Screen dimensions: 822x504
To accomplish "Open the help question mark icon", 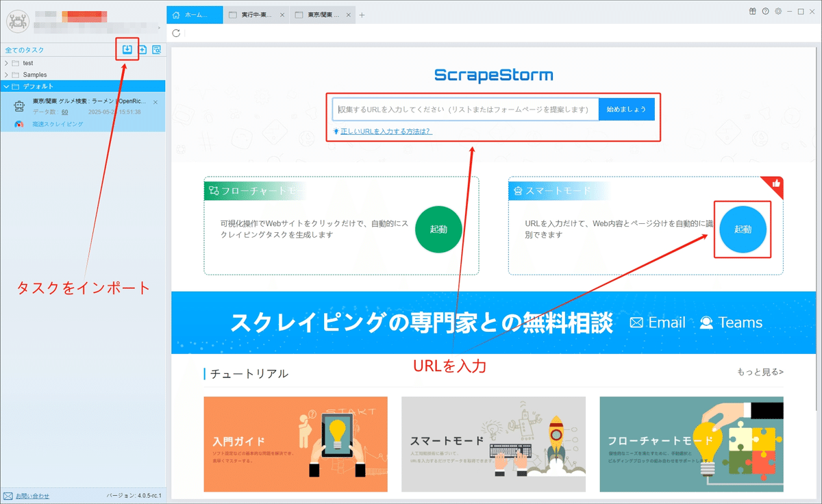I will 765,12.
